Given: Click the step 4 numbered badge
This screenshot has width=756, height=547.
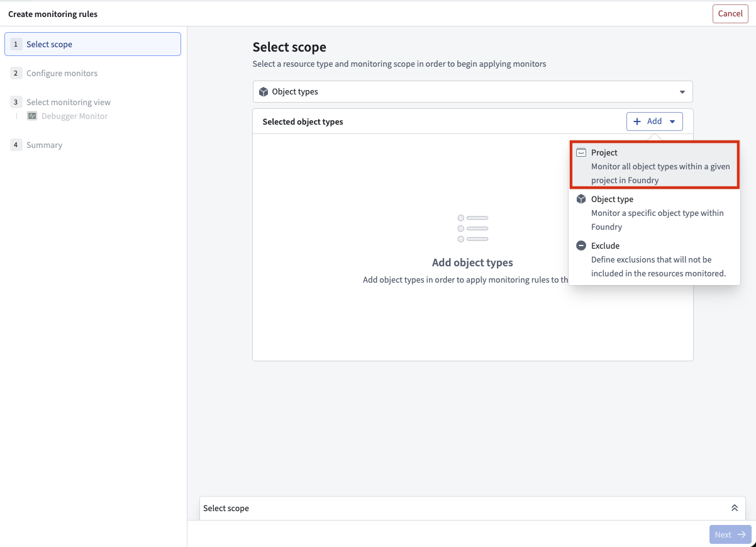Looking at the screenshot, I should 16,145.
